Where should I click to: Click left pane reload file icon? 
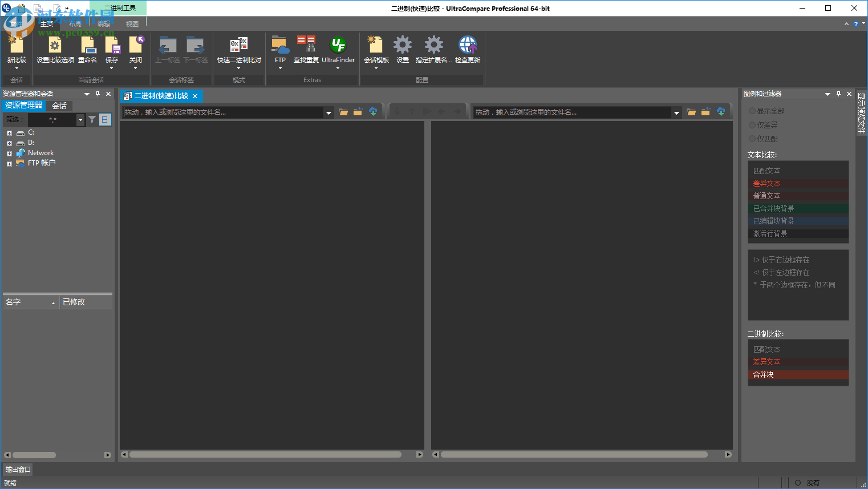[x=358, y=112]
